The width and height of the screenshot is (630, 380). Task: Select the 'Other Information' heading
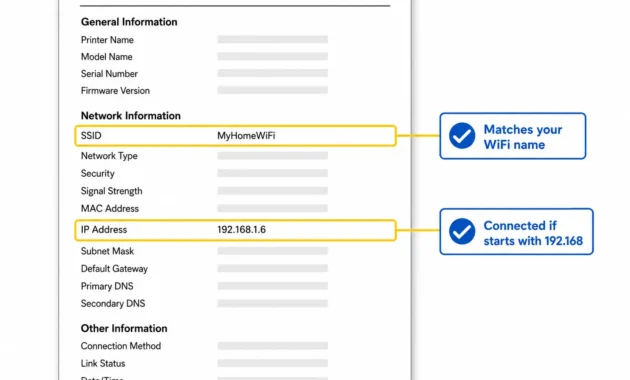(x=124, y=328)
